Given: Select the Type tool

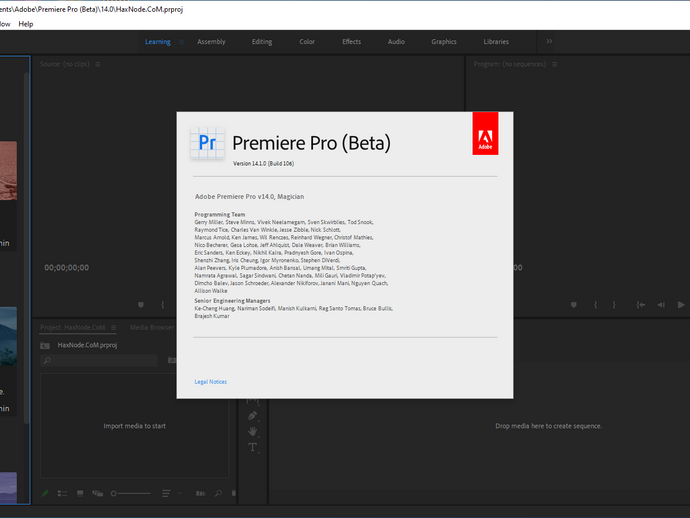Looking at the screenshot, I should click(253, 448).
